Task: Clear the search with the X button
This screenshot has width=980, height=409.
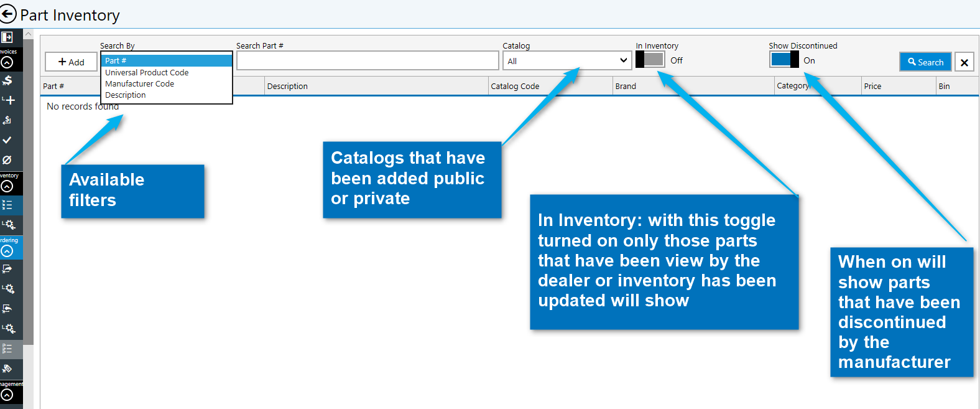Action: click(964, 62)
